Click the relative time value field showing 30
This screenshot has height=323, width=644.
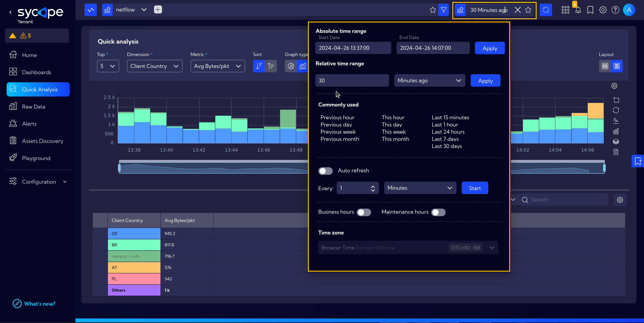coord(352,80)
